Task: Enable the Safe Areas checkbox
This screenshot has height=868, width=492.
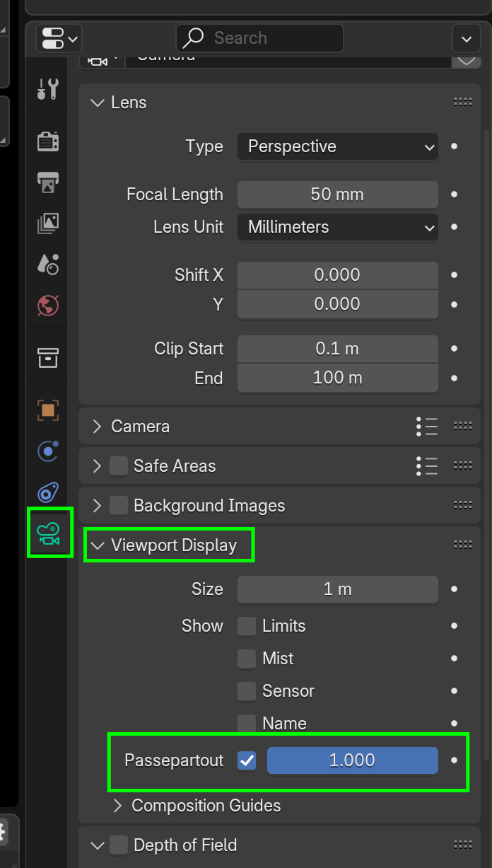Action: tap(119, 466)
